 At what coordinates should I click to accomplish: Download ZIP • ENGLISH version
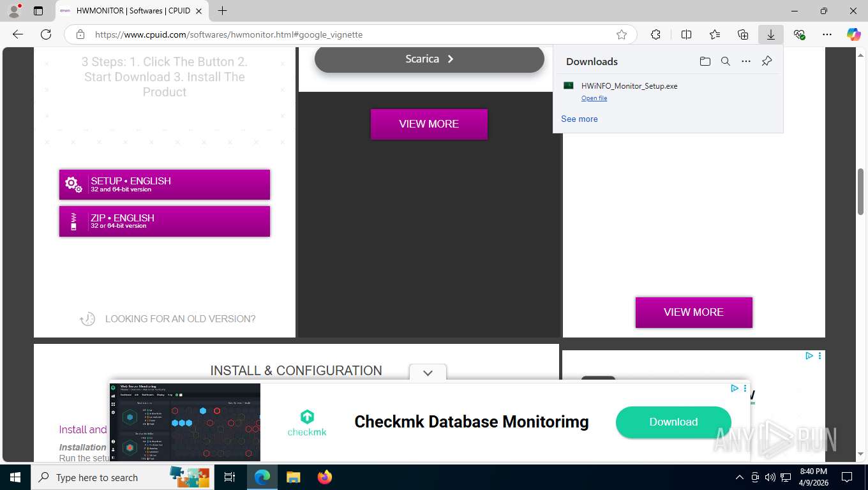(165, 221)
